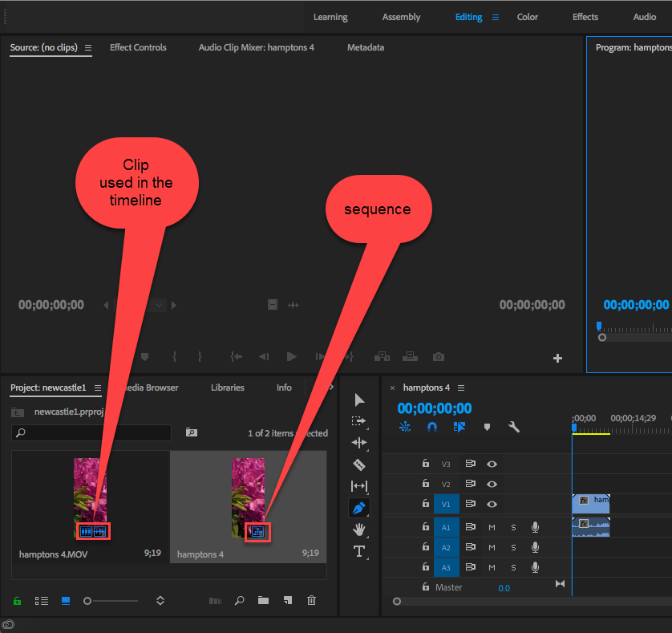672x633 pixels.
Task: Select the hamptons 4.MOV clip thumbnail
Action: pyautogui.click(x=91, y=498)
